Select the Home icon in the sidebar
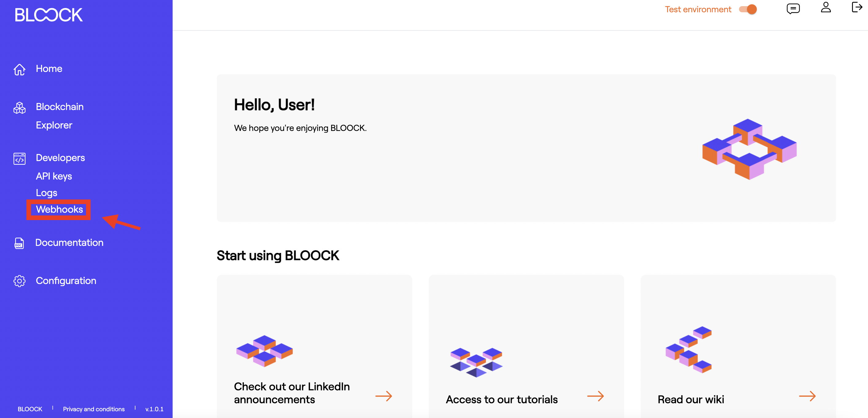Viewport: 868px width, 418px height. click(19, 69)
